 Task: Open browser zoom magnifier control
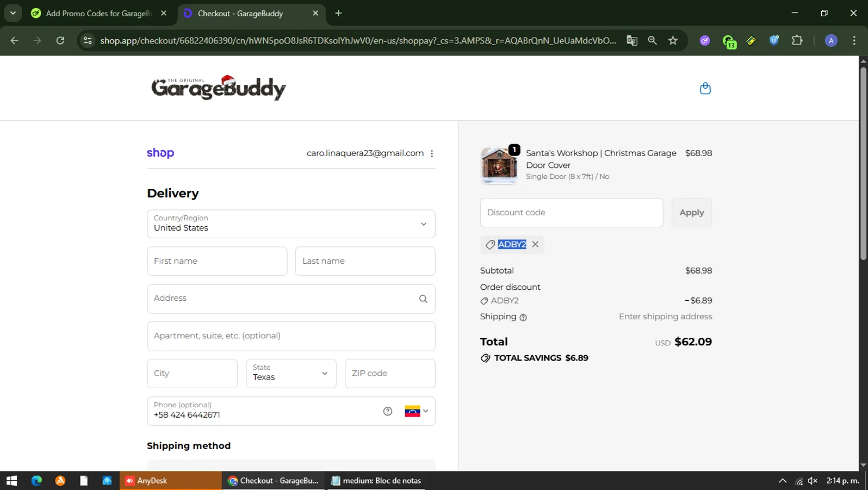pos(652,40)
